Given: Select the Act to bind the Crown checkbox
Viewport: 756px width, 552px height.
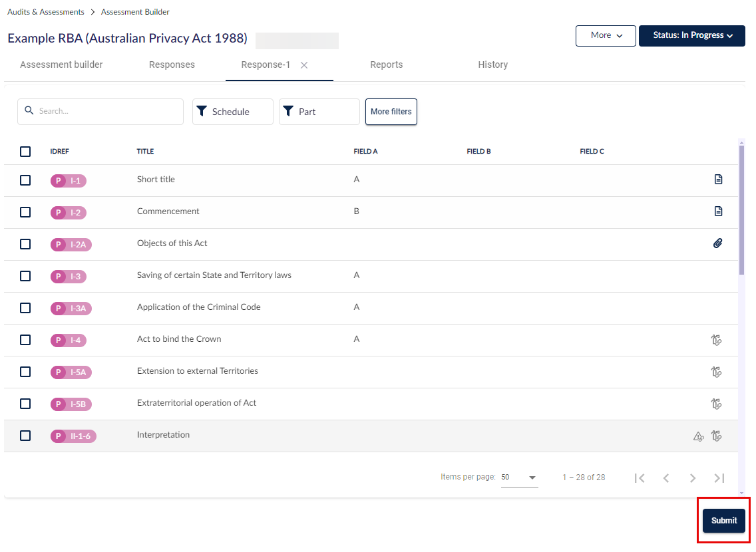Looking at the screenshot, I should 25,340.
